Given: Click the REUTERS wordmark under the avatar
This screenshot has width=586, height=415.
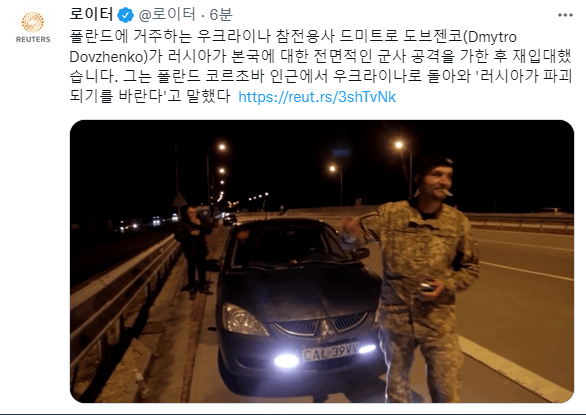Looking at the screenshot, I should (33, 39).
